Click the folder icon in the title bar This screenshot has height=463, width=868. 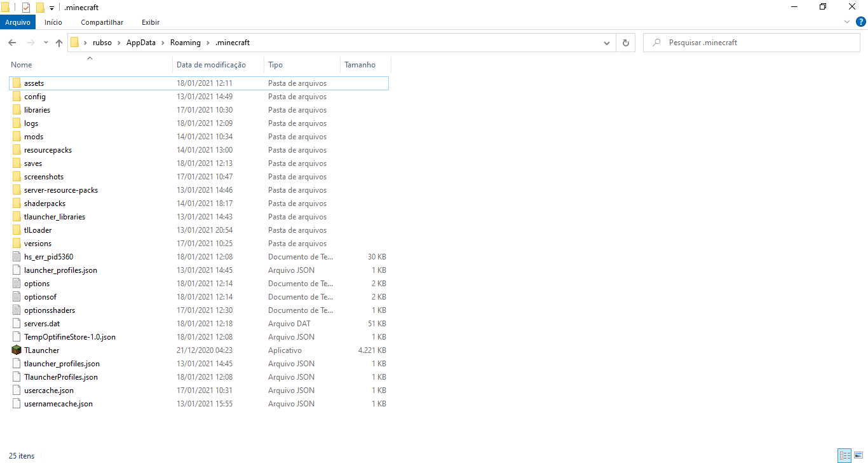(5, 7)
